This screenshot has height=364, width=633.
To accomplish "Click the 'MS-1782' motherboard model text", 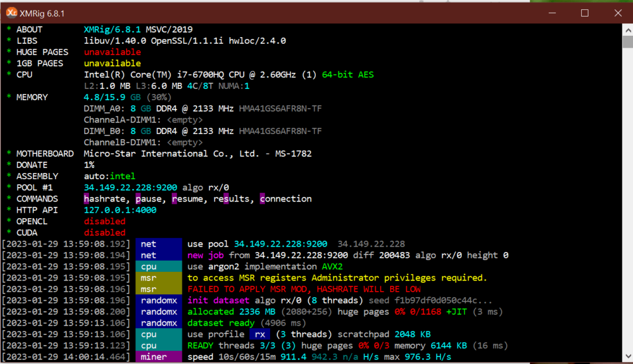I will pos(293,154).
